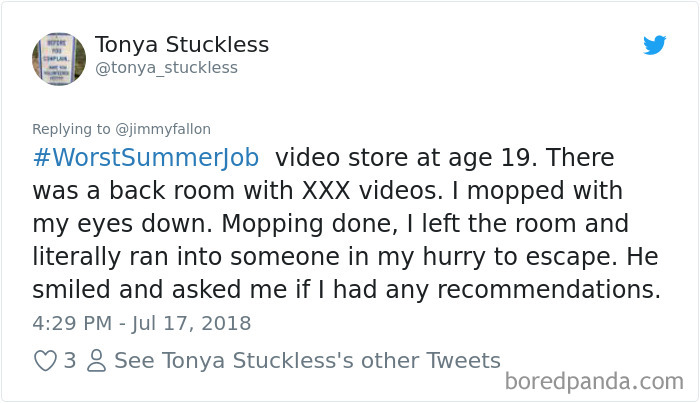Open Tonya Stuckless's profile picture

[x=58, y=57]
